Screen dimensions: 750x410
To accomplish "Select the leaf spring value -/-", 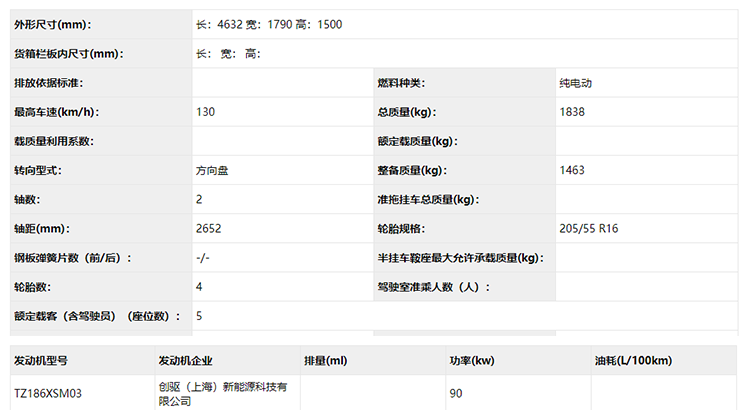I will (x=203, y=258).
